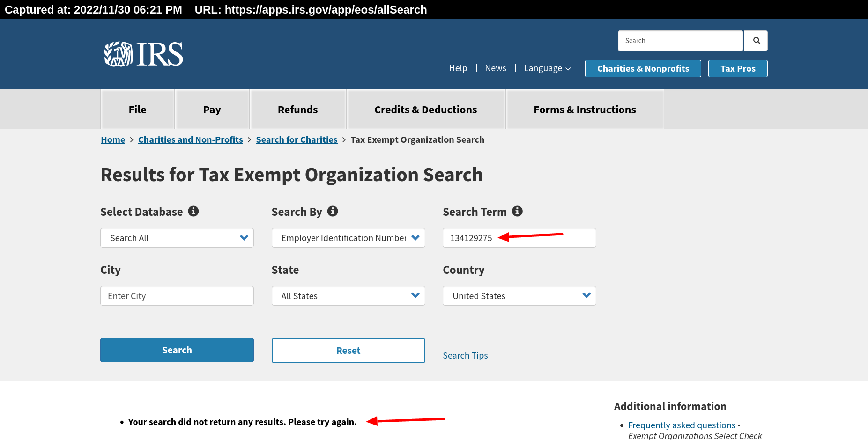Open the Search Tips link
Image resolution: width=868 pixels, height=440 pixels.
pyautogui.click(x=465, y=356)
